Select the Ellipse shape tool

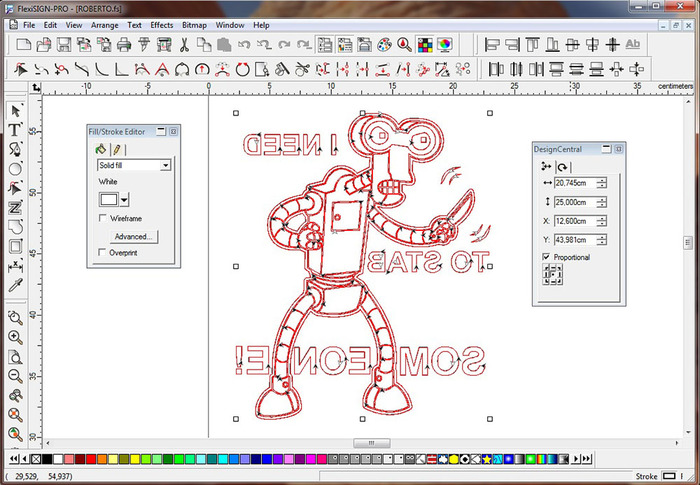[x=16, y=168]
